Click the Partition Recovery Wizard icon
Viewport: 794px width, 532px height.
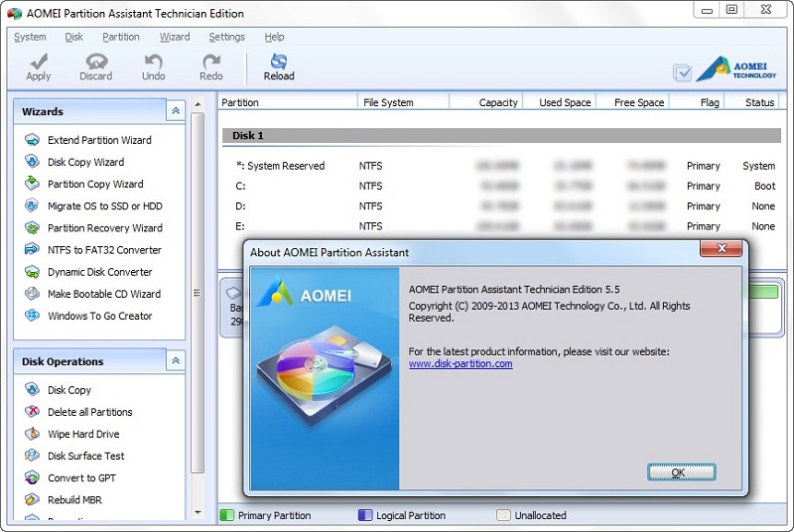(32, 227)
